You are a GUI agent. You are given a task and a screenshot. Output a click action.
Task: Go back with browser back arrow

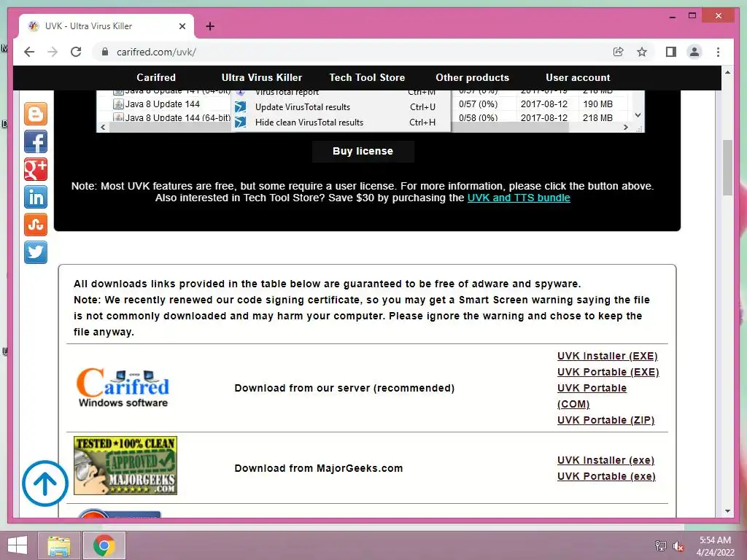(29, 52)
